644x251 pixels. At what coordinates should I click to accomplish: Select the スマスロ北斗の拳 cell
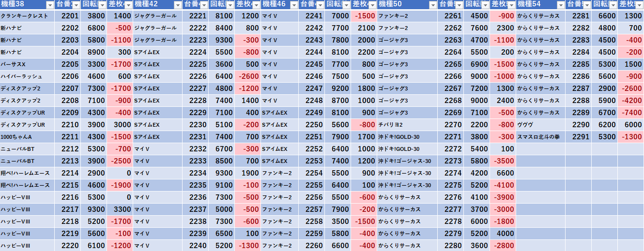click(541, 137)
